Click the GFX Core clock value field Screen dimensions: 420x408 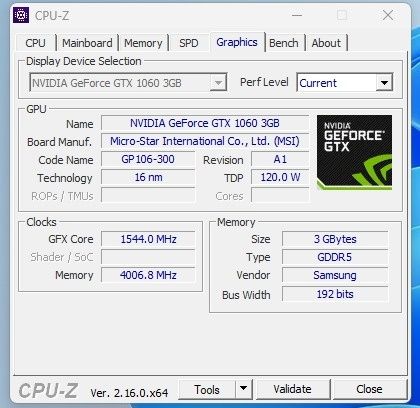tap(148, 239)
